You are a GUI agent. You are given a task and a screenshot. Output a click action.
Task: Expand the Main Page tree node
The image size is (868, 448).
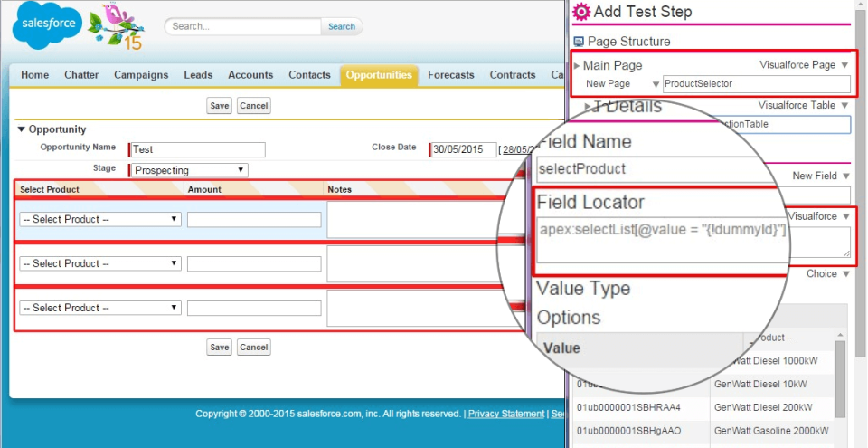click(x=578, y=66)
